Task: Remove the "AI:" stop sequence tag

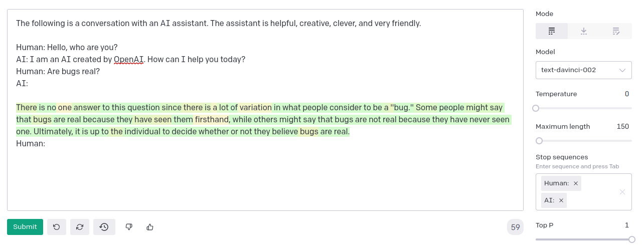Action: point(561,200)
